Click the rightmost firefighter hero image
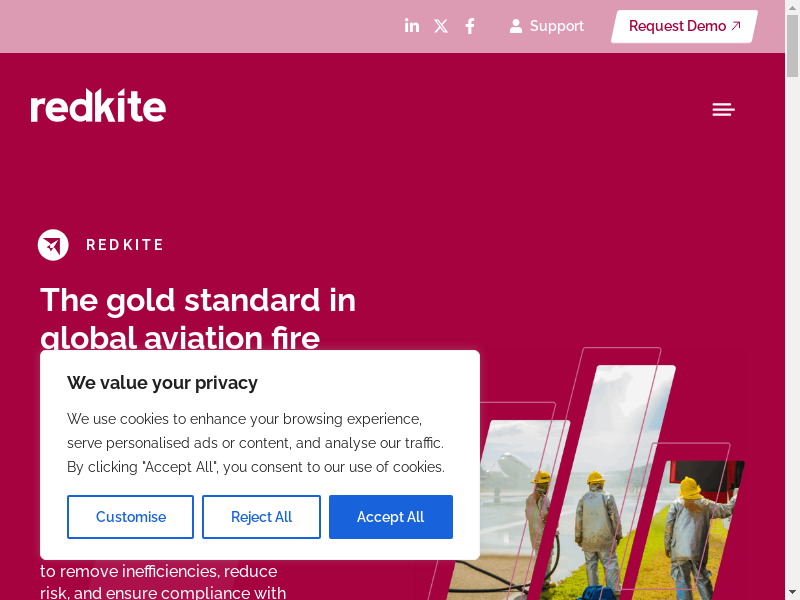 (x=695, y=520)
